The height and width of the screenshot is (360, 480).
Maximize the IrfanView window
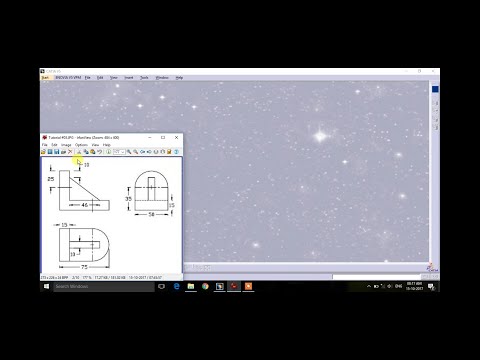click(163, 137)
